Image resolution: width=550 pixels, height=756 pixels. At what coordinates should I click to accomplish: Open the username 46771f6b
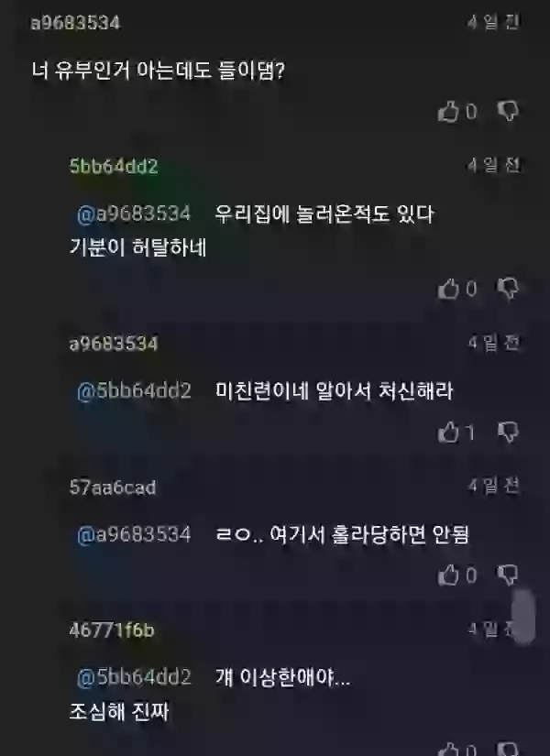112,630
